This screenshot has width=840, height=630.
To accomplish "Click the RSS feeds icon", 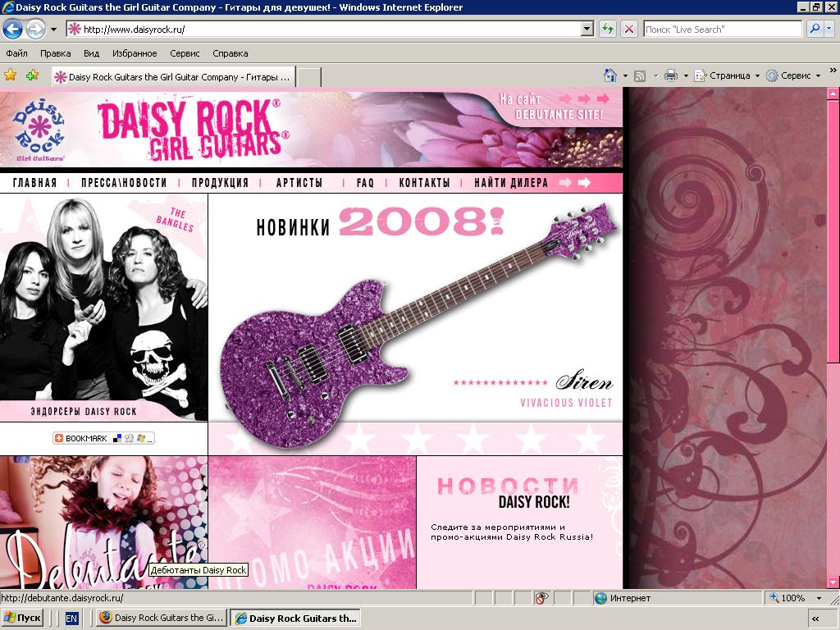I will tap(640, 76).
